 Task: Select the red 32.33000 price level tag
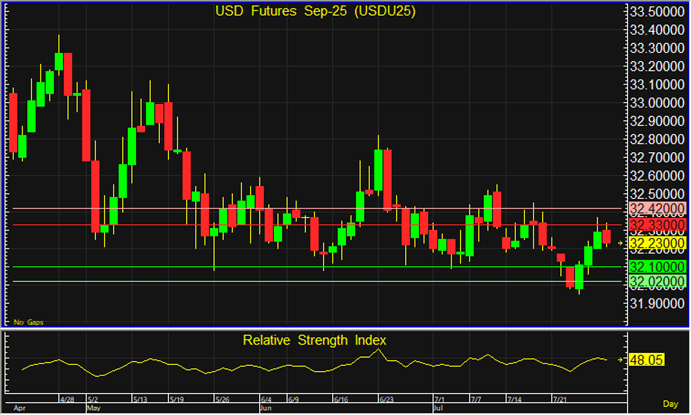pos(656,225)
